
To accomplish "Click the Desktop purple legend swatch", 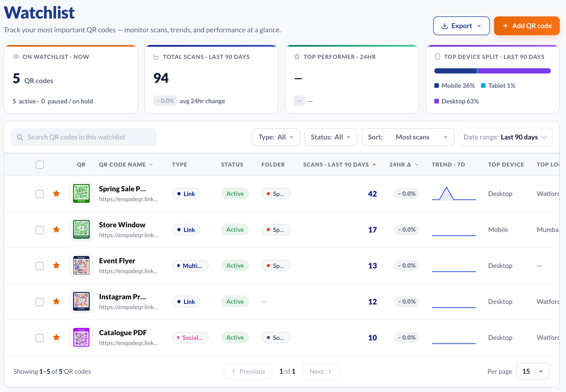I will coord(437,101).
